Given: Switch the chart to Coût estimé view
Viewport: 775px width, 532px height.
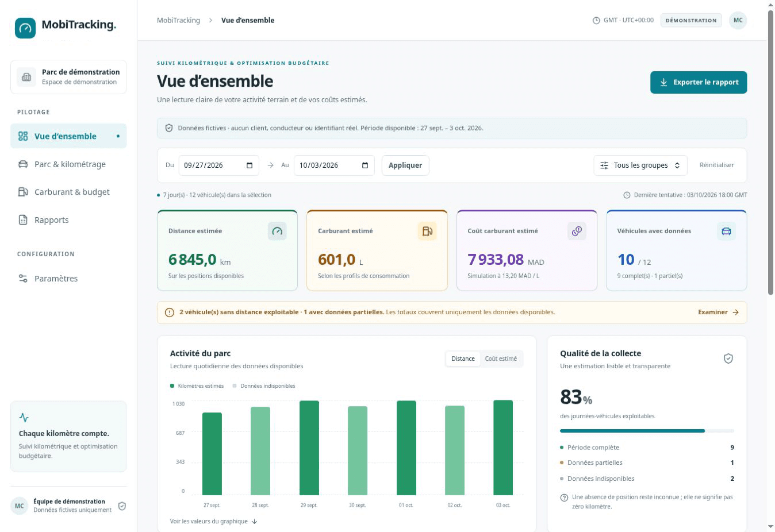Looking at the screenshot, I should click(x=501, y=358).
